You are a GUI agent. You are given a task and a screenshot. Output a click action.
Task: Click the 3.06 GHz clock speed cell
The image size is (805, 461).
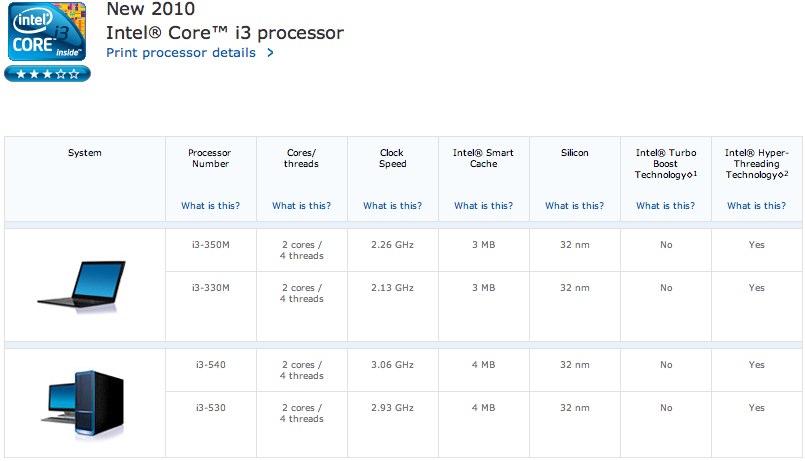tap(392, 365)
